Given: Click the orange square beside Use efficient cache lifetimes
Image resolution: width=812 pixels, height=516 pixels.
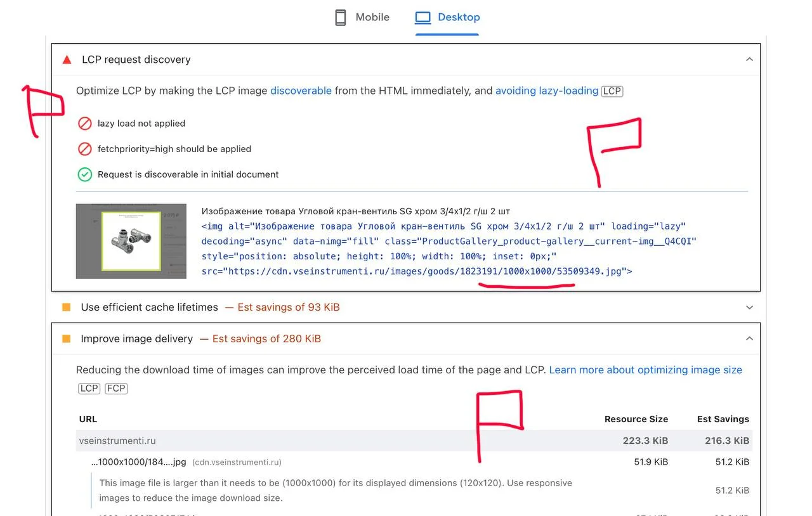Looking at the screenshot, I should coord(66,307).
